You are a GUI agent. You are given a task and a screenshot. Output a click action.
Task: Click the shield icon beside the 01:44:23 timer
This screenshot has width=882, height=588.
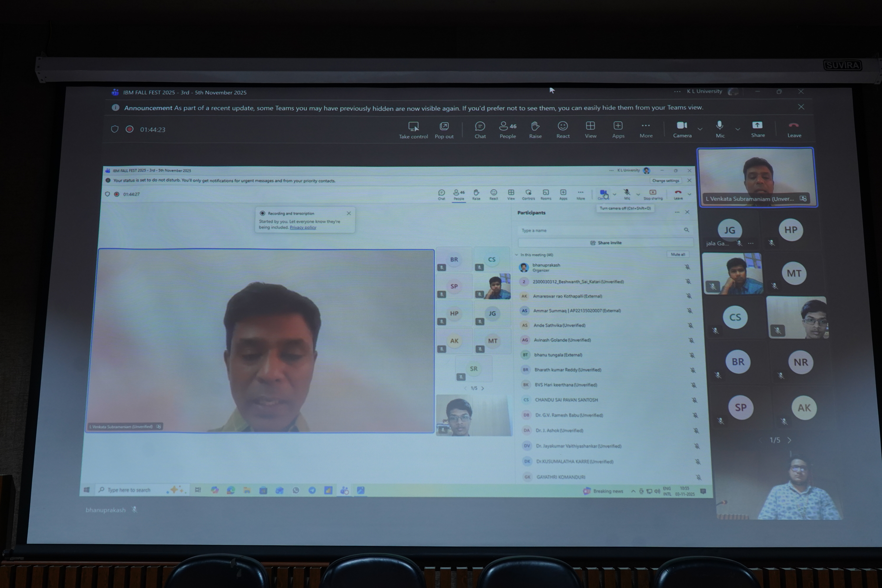click(115, 129)
